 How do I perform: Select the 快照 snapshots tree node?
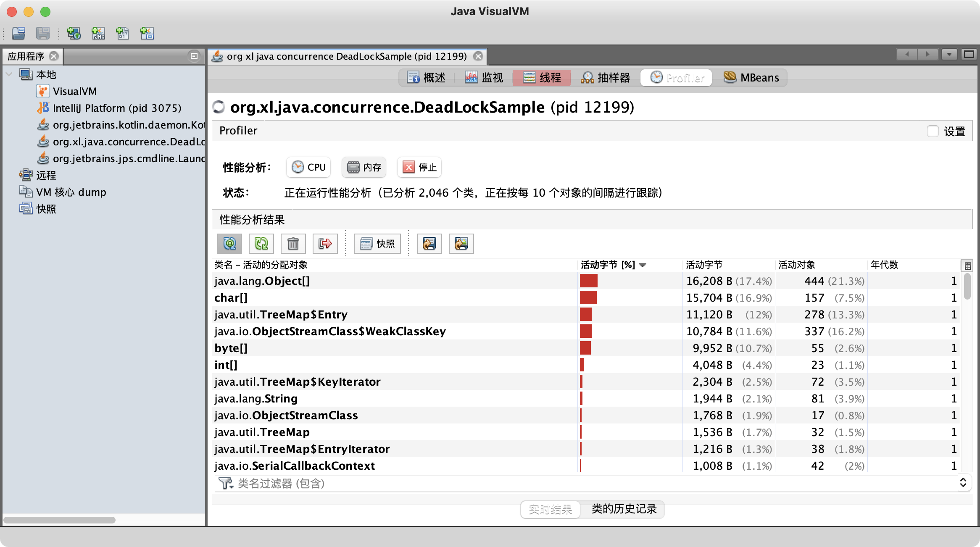coord(38,209)
